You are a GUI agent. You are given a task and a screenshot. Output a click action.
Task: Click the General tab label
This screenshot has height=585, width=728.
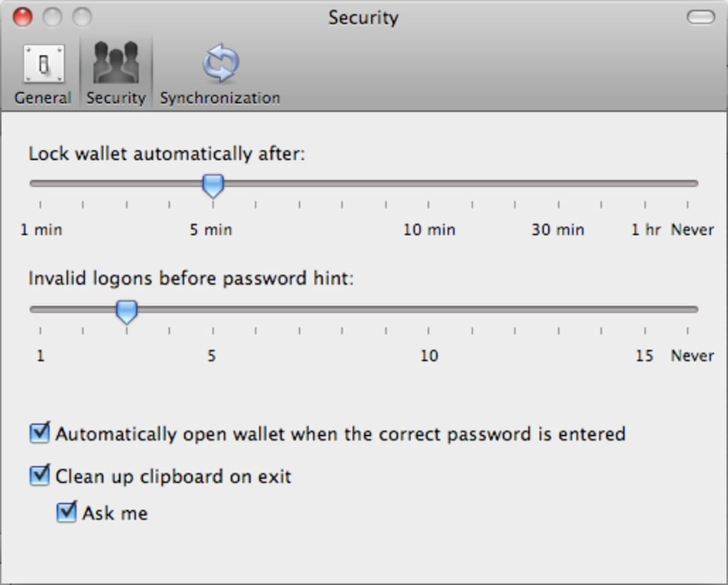[43, 98]
